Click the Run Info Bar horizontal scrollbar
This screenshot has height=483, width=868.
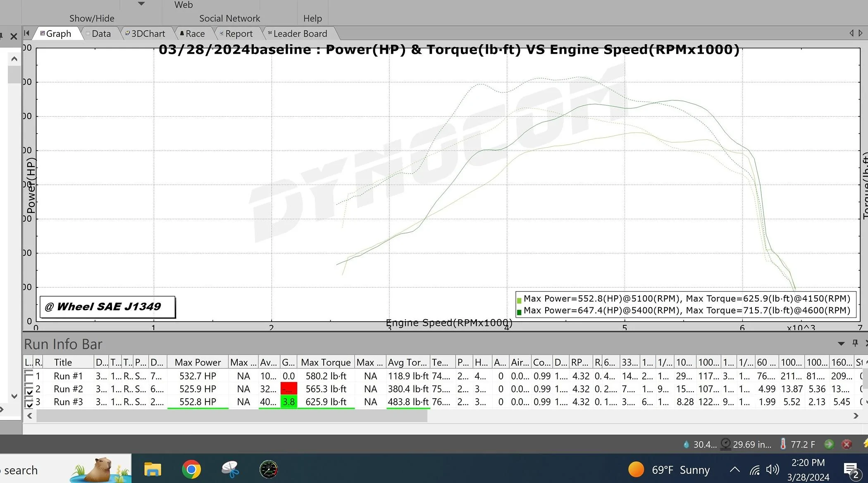click(231, 416)
